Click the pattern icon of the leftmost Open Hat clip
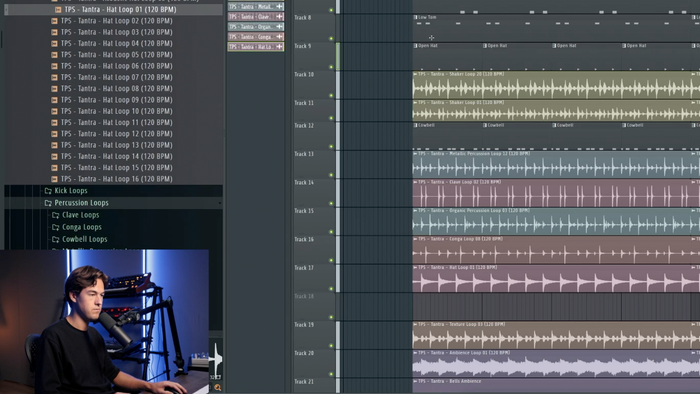The height and width of the screenshot is (394, 700). [x=415, y=46]
